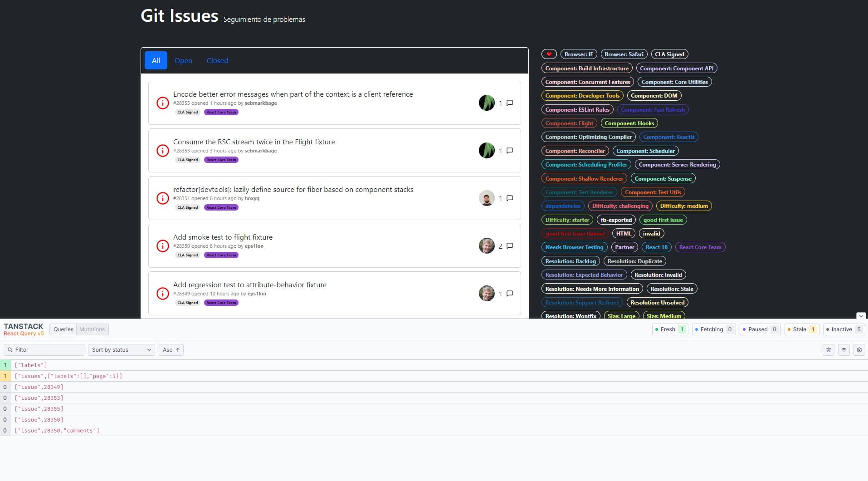Viewport: 868px width, 481px height.
Task: Filter by Browser: Safari label
Action: (x=624, y=54)
